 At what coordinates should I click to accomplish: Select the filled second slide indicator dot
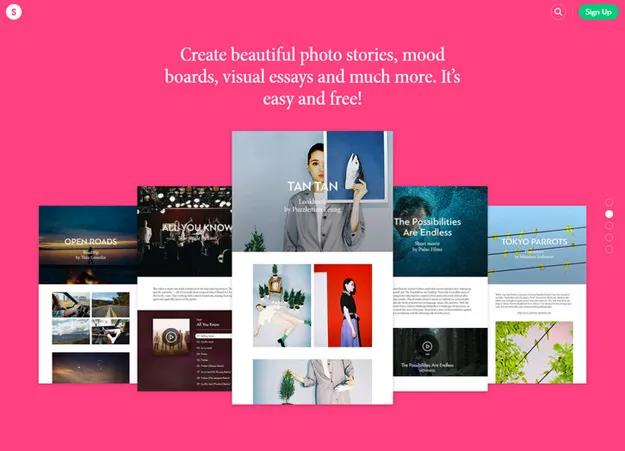coord(609,214)
